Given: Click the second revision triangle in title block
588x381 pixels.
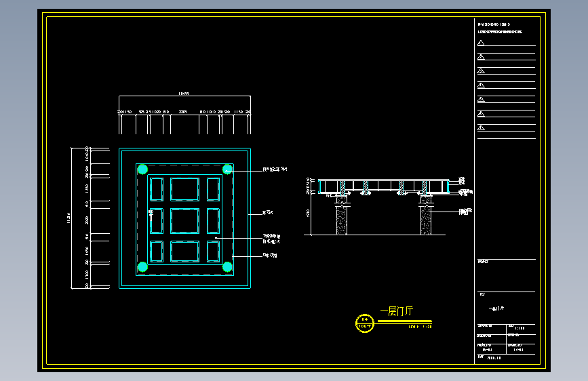Looking at the screenshot, I should 481,57.
